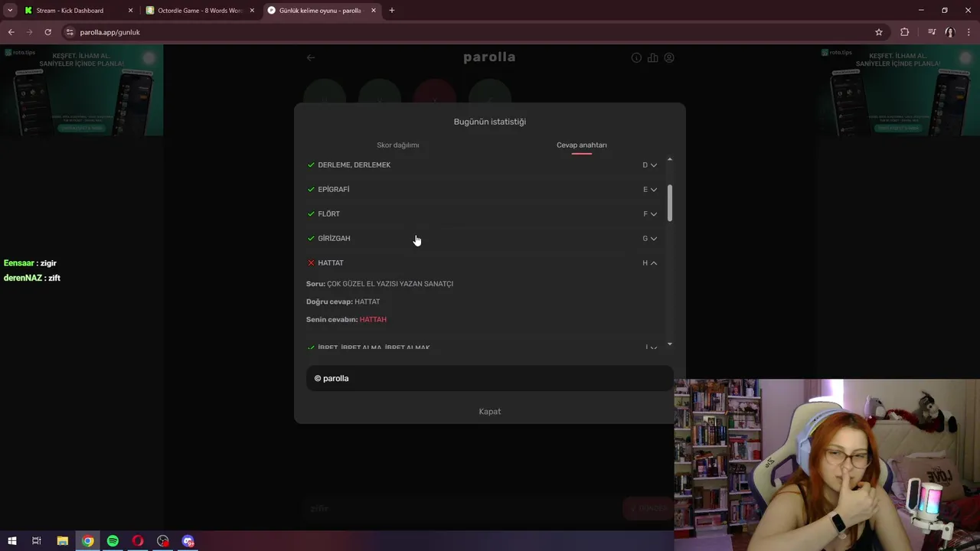Viewport: 980px width, 551px height.
Task: Click the Soru question text
Action: pyautogui.click(x=380, y=284)
